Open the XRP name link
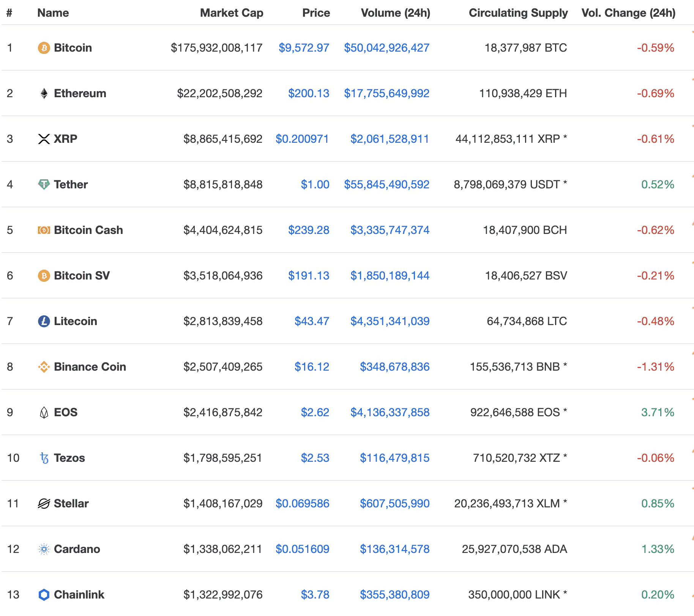This screenshot has width=694, height=616. click(x=66, y=139)
